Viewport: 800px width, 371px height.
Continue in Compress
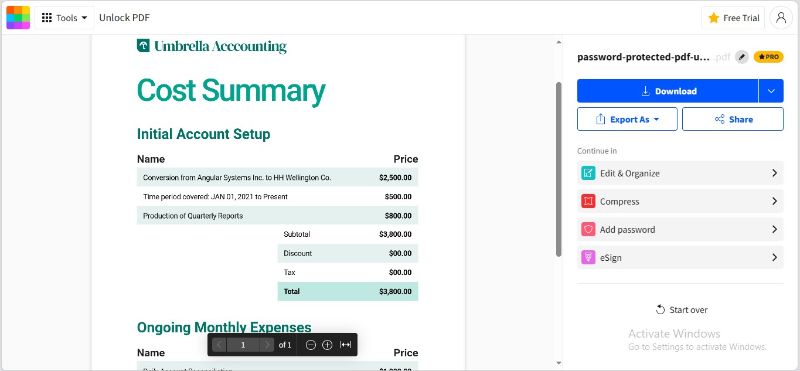(x=680, y=201)
